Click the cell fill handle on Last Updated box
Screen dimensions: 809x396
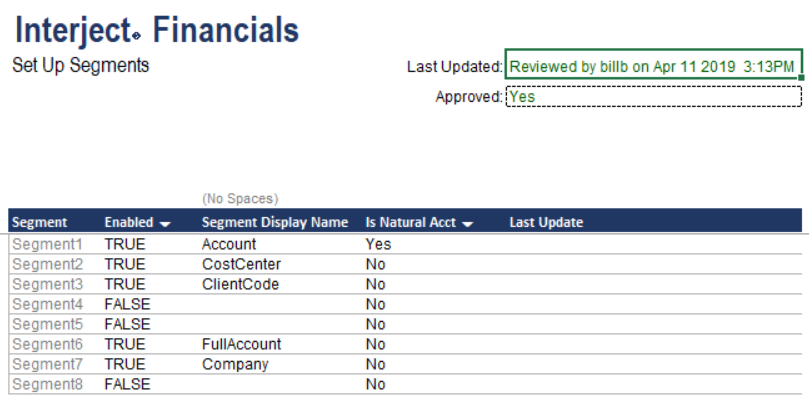[801, 78]
